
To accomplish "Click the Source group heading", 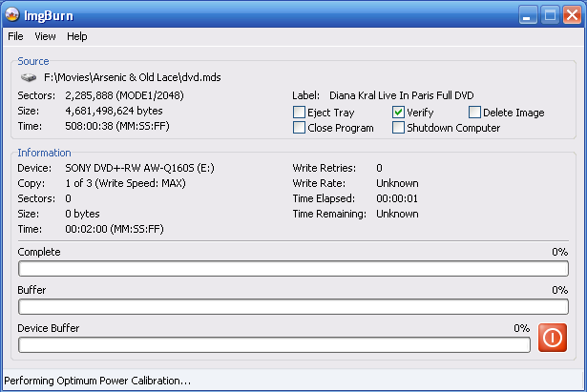I will click(x=33, y=61).
